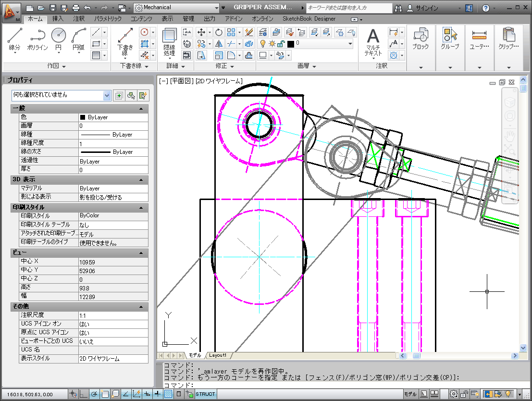Click the black layer color swatch

click(291, 44)
